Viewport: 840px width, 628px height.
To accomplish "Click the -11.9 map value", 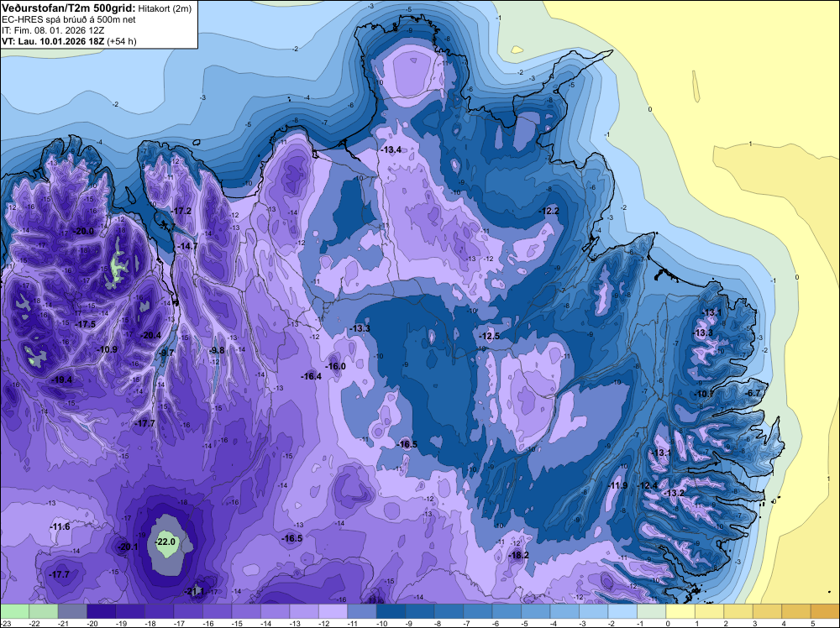I will pyautogui.click(x=617, y=485).
